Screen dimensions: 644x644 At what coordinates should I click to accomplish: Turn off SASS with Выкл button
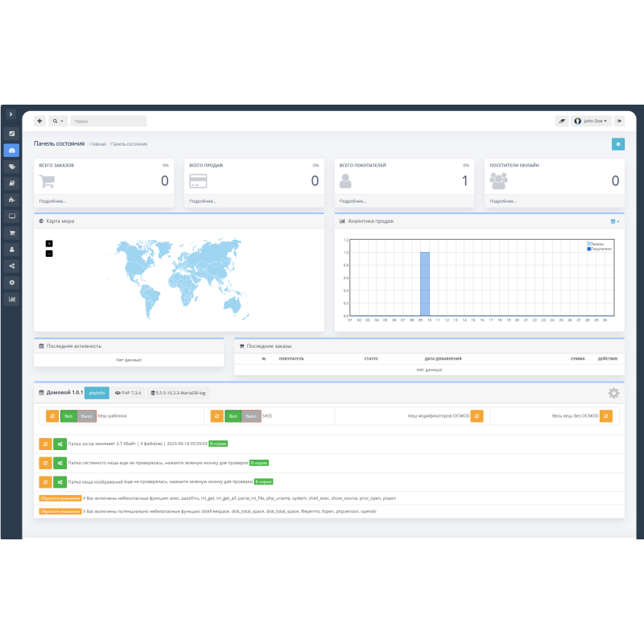click(251, 416)
